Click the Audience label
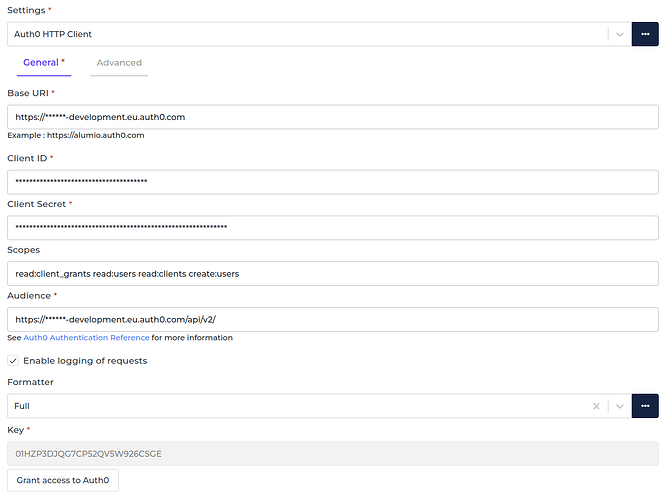 [29, 296]
